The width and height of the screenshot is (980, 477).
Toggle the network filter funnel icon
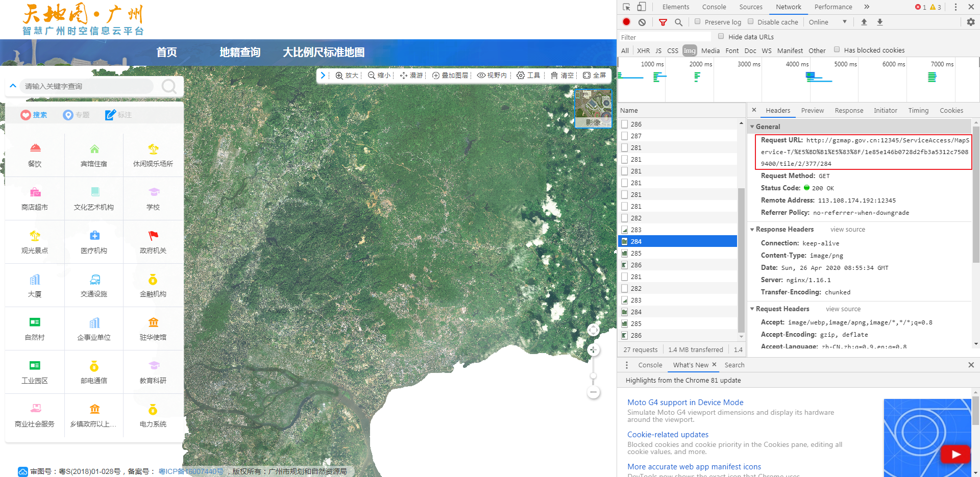(x=663, y=22)
